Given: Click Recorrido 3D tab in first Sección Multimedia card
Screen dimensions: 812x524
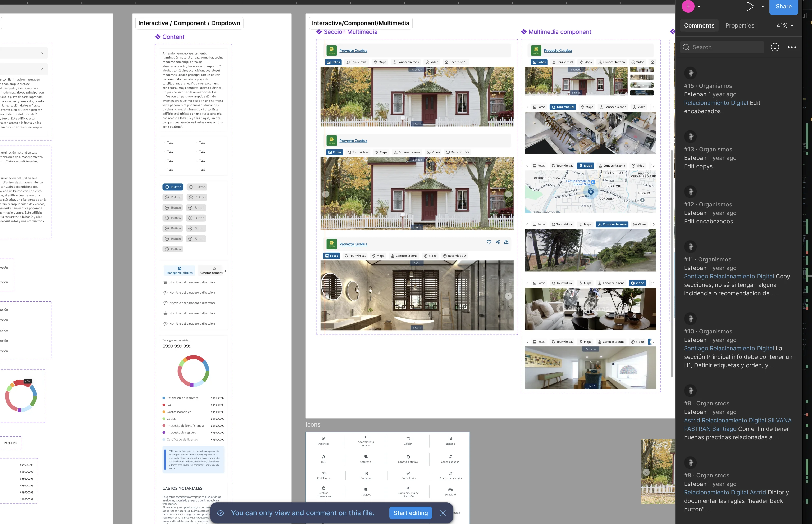Looking at the screenshot, I should (456, 62).
